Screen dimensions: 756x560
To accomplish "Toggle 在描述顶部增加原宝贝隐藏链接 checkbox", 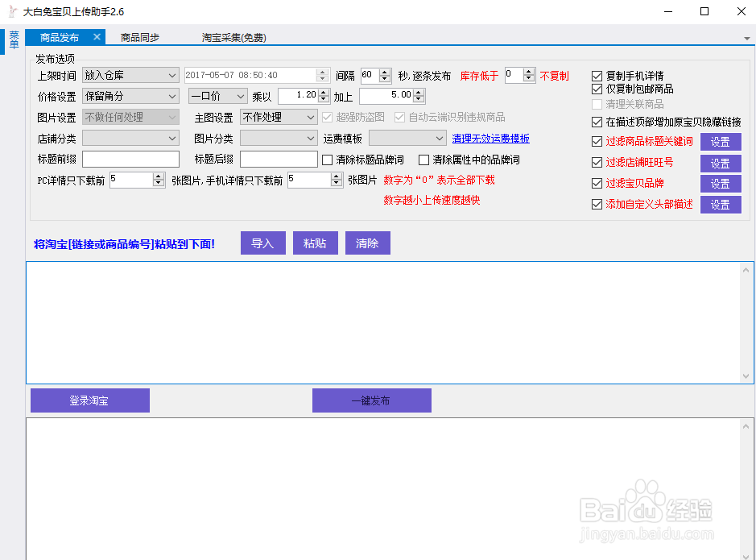I will click(597, 122).
